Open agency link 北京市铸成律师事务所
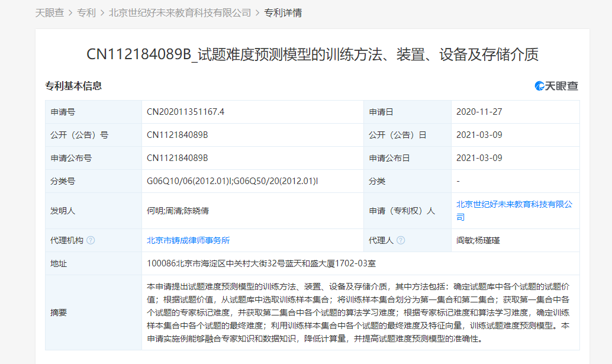 point(188,240)
